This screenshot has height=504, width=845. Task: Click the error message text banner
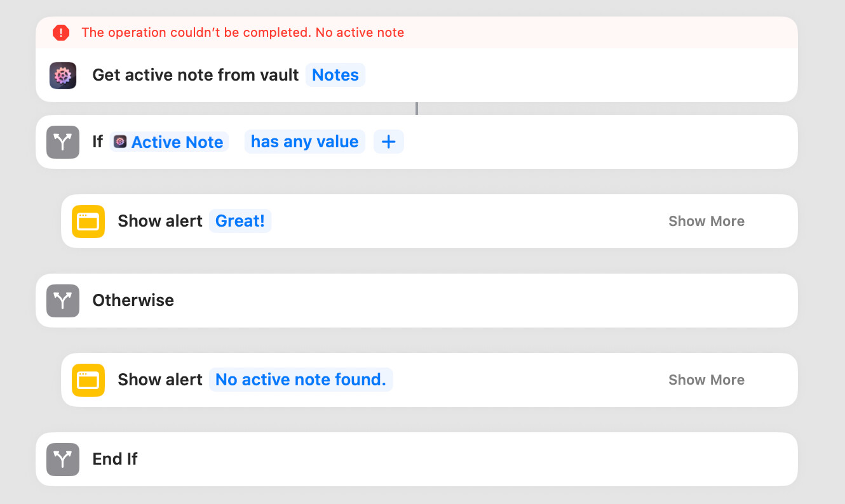[243, 32]
